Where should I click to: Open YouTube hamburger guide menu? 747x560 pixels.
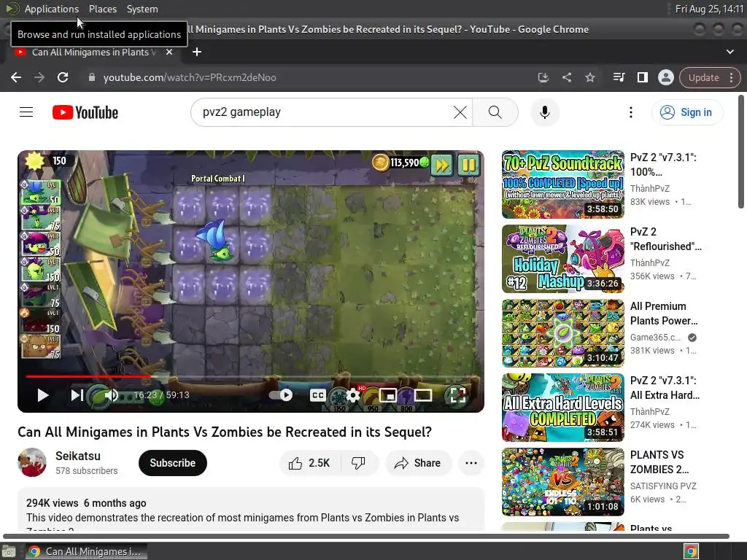[26, 112]
